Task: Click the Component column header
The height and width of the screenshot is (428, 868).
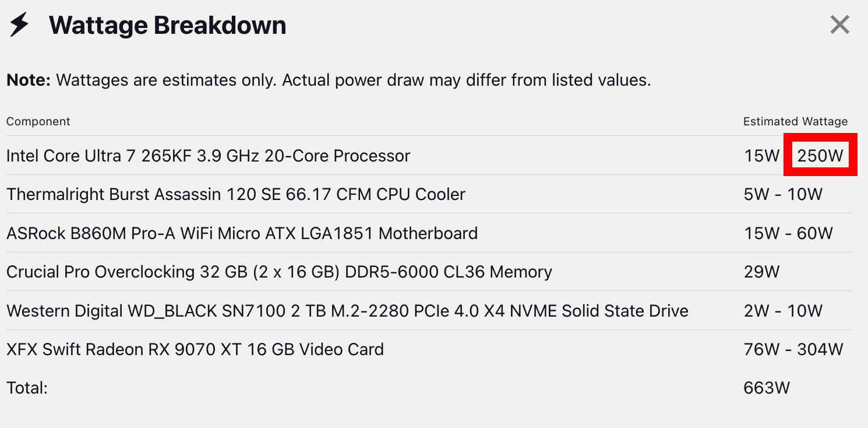Action: pos(38,121)
